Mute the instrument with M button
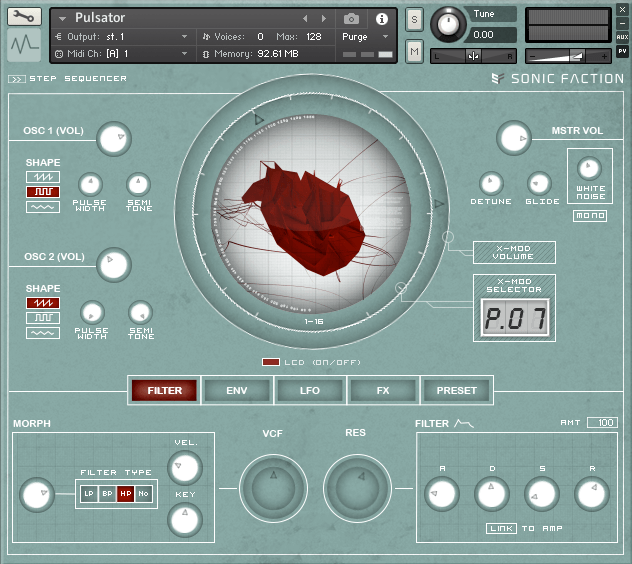 coord(414,51)
